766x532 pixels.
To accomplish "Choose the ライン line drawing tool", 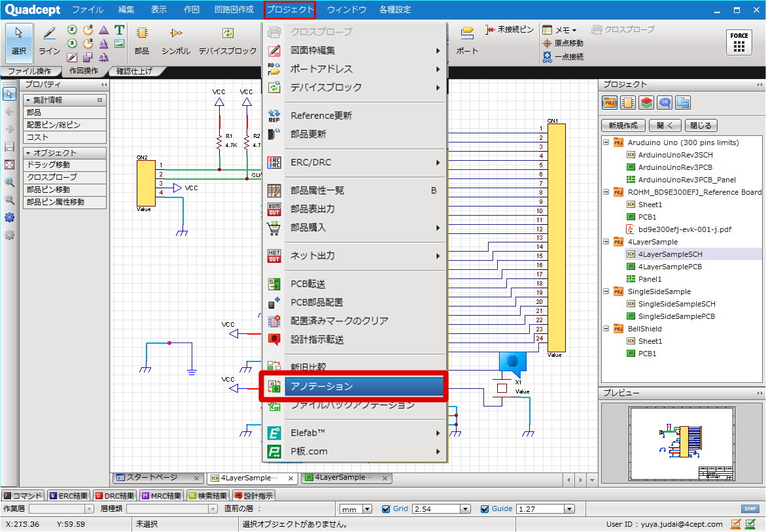I will click(x=49, y=41).
